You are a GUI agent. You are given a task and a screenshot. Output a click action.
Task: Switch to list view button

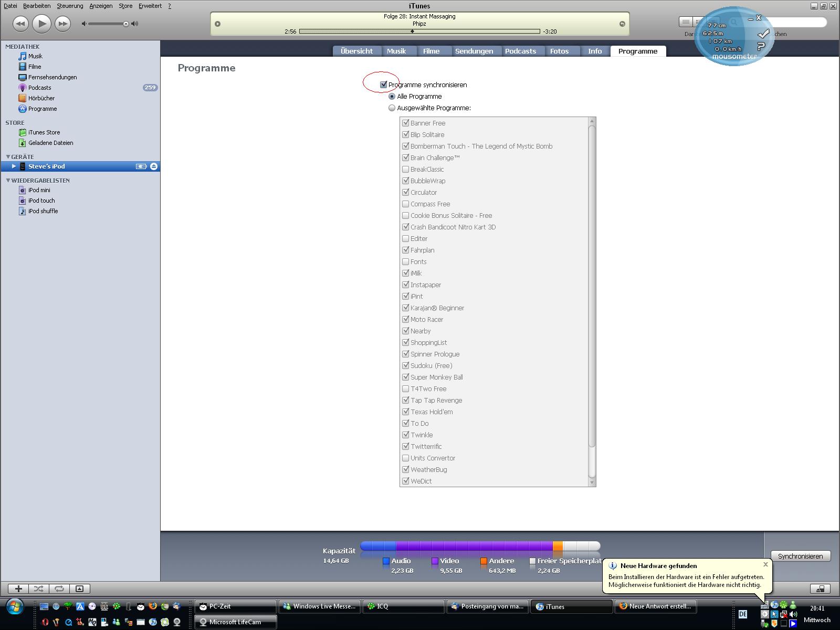686,22
